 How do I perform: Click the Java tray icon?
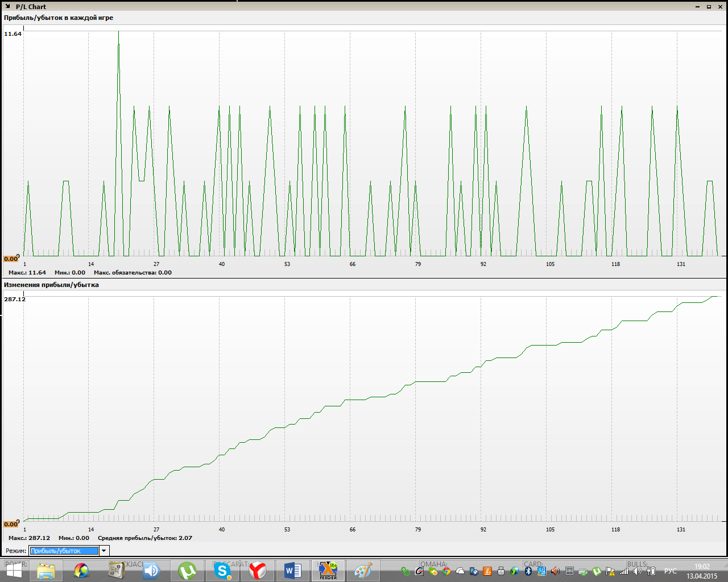[487, 571]
